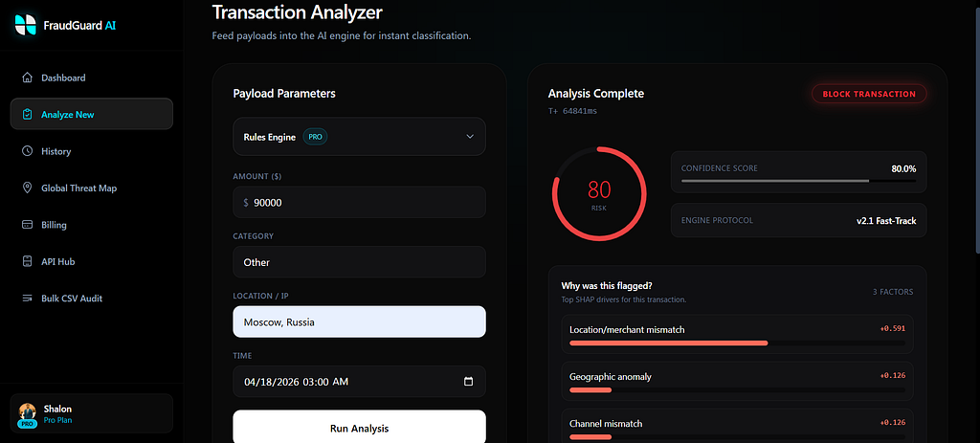Click the Location field with Moscow, Russia
Image resolution: width=980 pixels, height=443 pixels.
click(x=360, y=321)
